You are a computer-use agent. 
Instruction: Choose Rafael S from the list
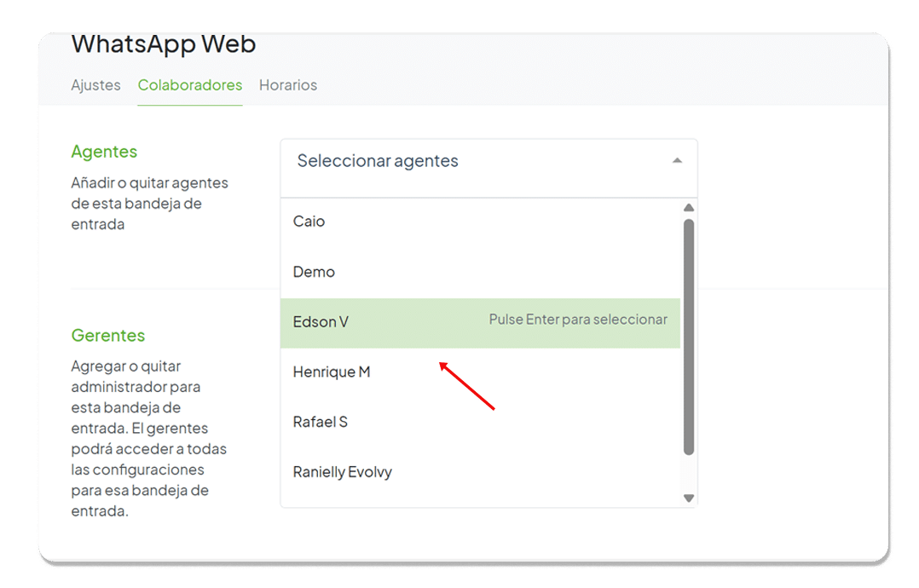point(321,422)
